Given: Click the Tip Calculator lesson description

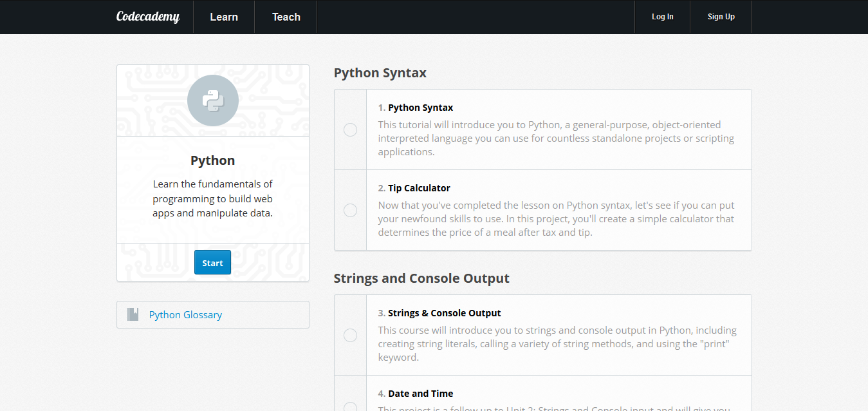Looking at the screenshot, I should [x=556, y=219].
